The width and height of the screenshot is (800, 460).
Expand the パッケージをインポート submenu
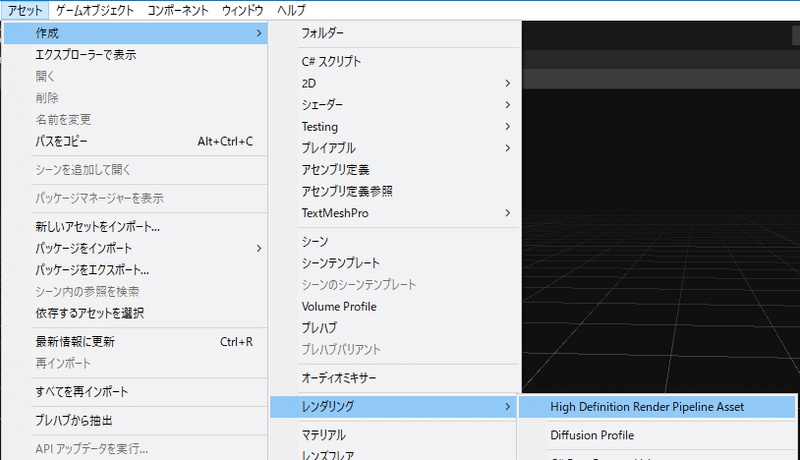point(135,248)
